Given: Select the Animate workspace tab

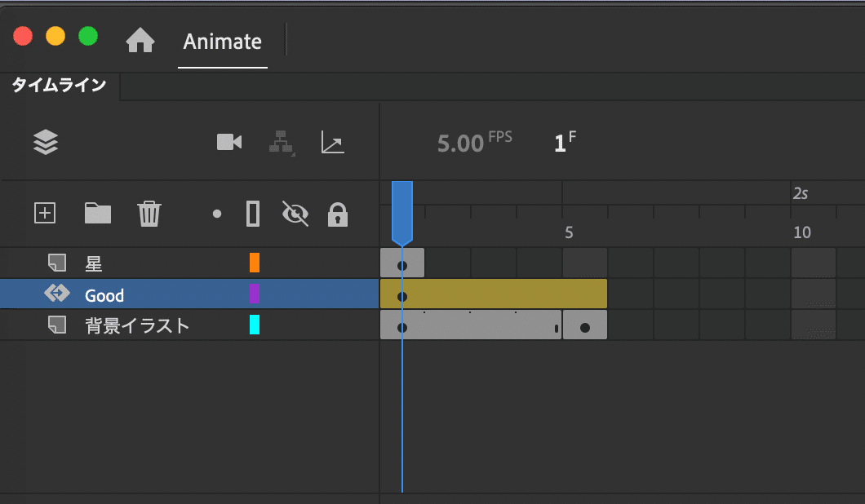Looking at the screenshot, I should pos(222,42).
